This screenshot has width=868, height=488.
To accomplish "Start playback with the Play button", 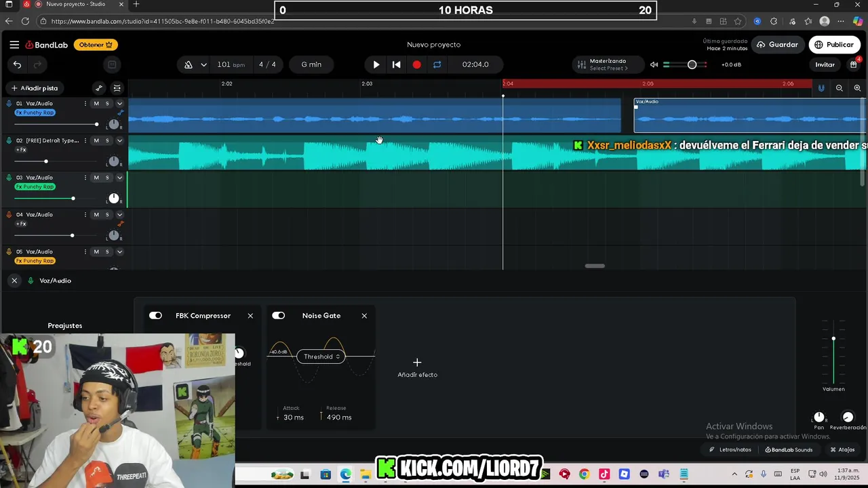I will 376,64.
